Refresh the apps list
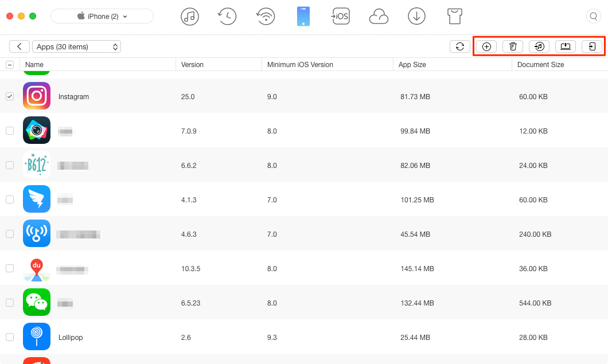The height and width of the screenshot is (364, 608). pos(460,46)
